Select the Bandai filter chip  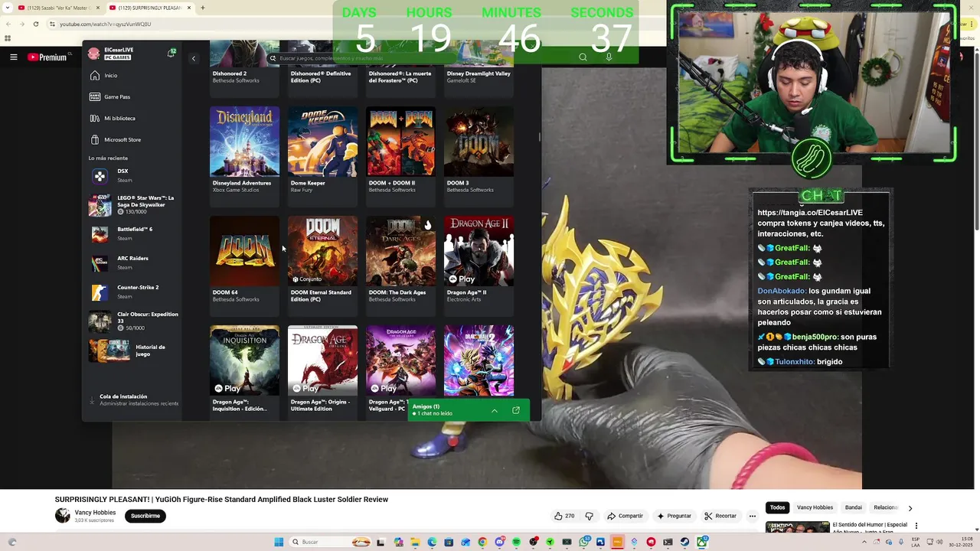[x=853, y=507]
